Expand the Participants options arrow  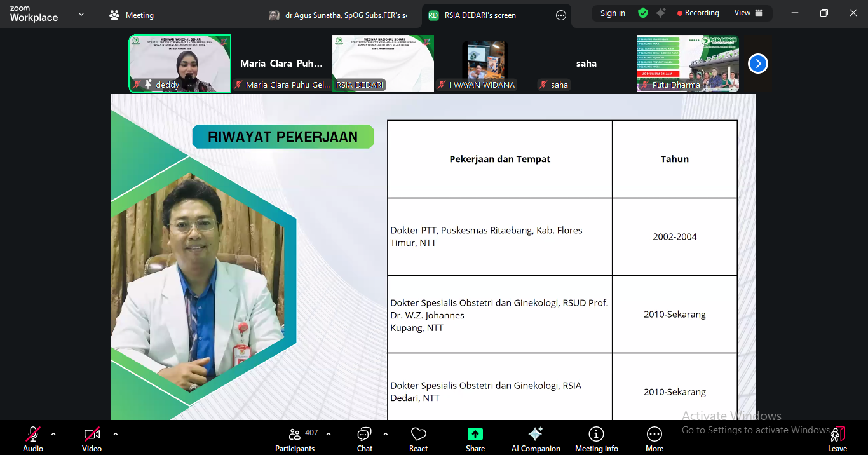329,434
